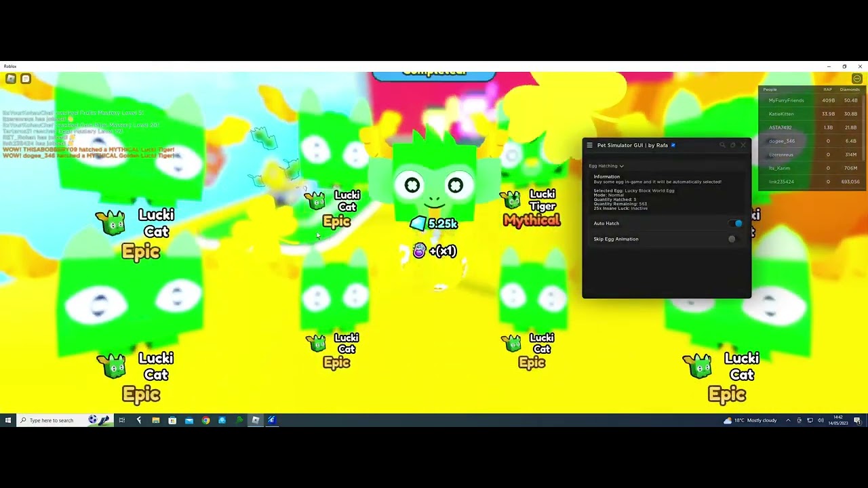Click the RAP column header in leaderboard
Viewport: 868px width, 488px height.
(827, 89)
